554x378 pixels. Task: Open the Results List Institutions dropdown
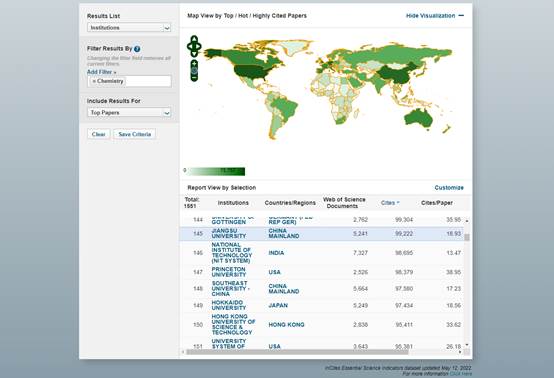[x=129, y=28]
